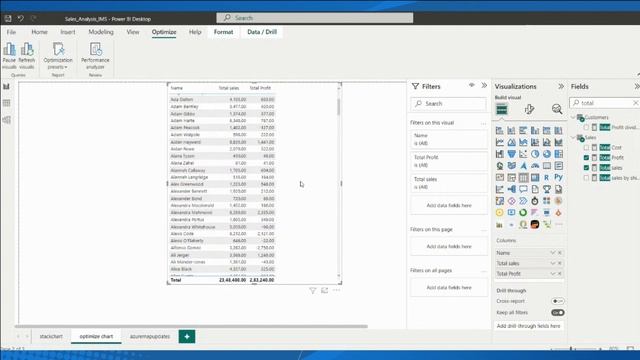This screenshot has width=640, height=360.
Task: Toggle the Cross-report switch
Action: [558, 301]
